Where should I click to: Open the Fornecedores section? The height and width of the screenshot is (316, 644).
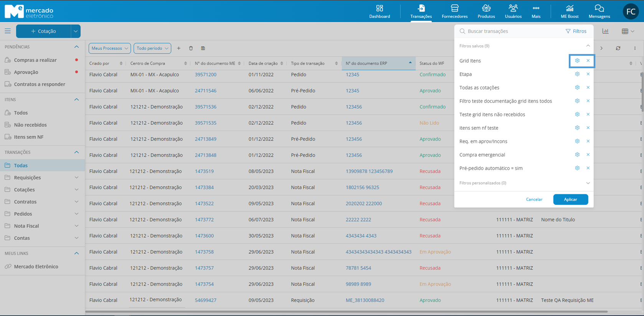pyautogui.click(x=454, y=12)
